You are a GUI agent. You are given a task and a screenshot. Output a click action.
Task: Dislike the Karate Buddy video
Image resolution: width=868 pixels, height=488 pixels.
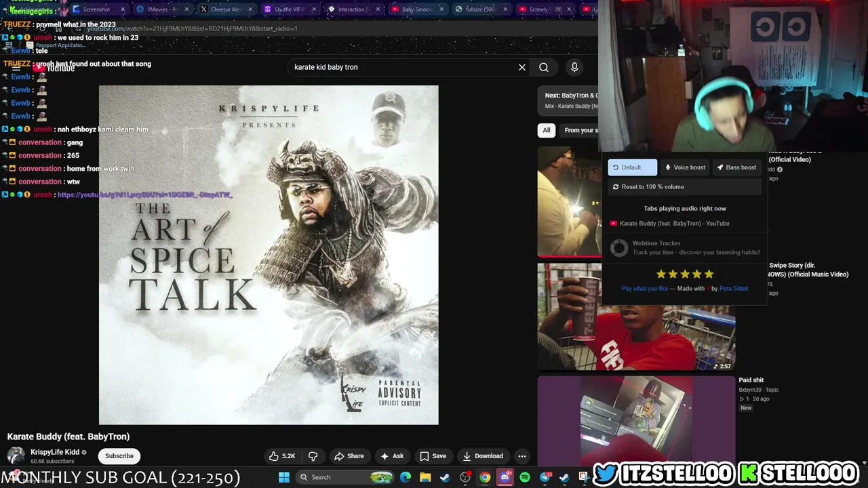click(313, 456)
